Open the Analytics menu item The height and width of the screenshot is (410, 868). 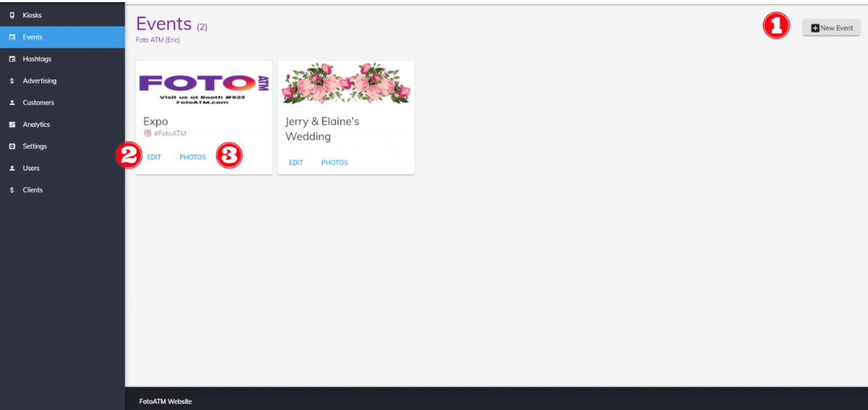click(x=62, y=125)
